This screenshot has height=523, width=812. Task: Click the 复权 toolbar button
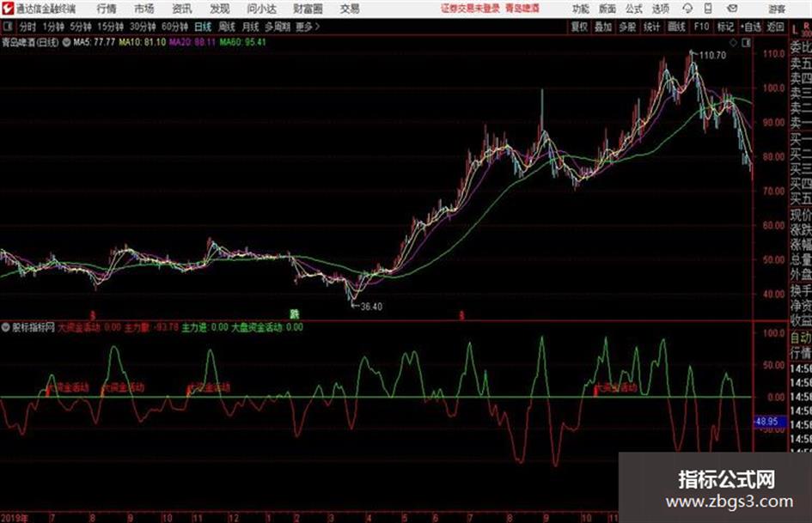tap(579, 27)
